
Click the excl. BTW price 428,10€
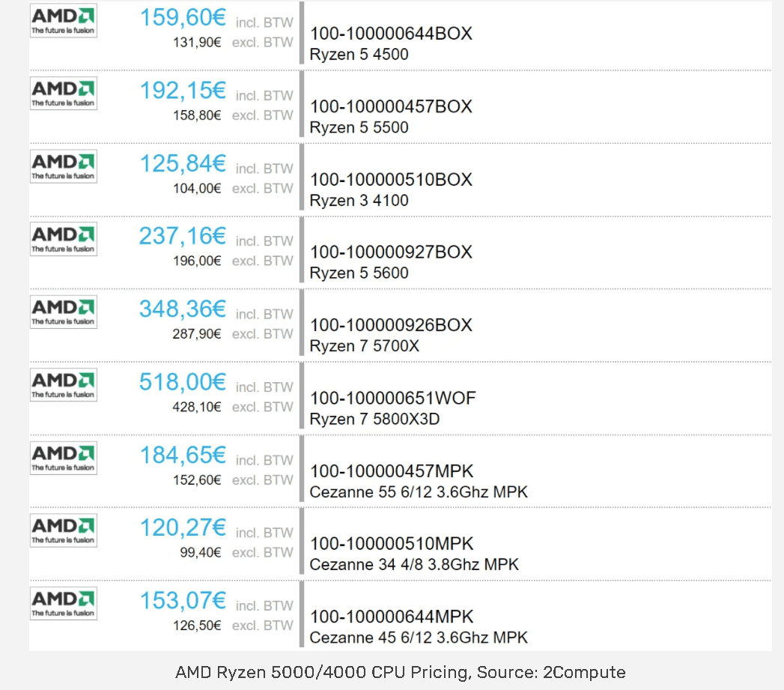click(197, 408)
